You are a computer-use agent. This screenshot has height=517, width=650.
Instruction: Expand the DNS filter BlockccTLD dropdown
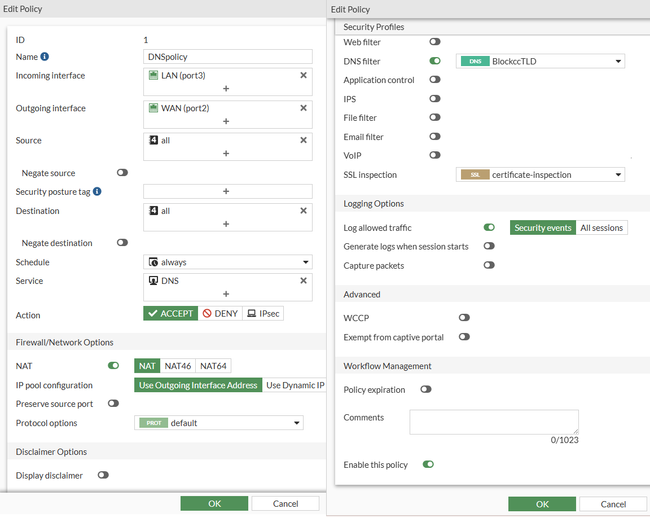point(540,61)
